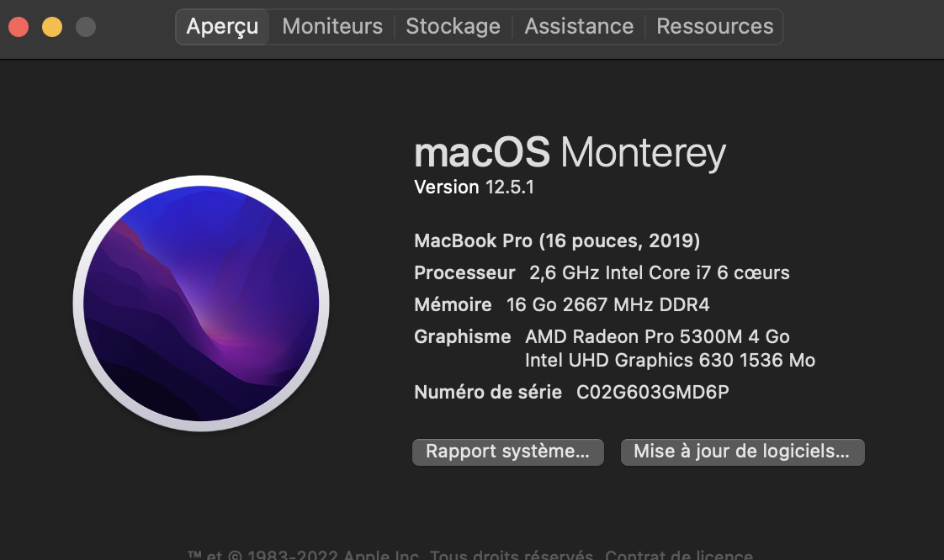Image resolution: width=944 pixels, height=560 pixels.
Task: Click the Intel UHD Graphics entry
Action: click(669, 360)
